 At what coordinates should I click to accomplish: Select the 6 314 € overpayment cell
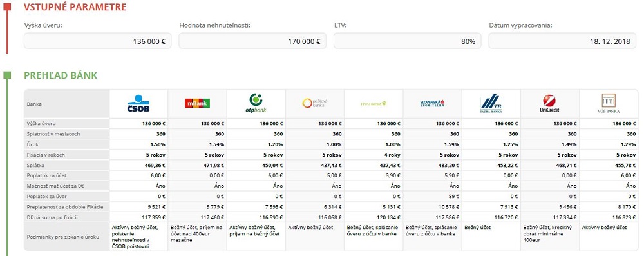(315, 207)
